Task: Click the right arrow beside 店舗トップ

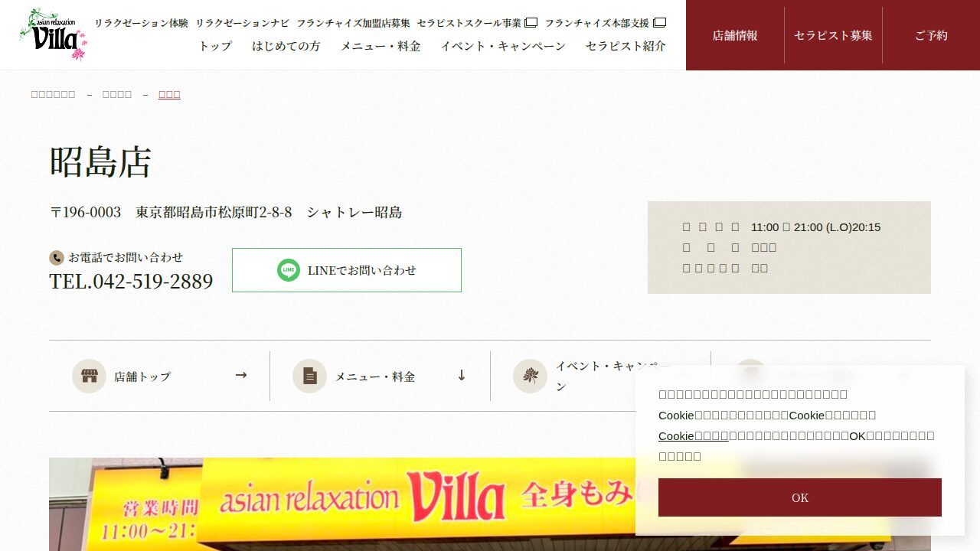Action: (241, 375)
